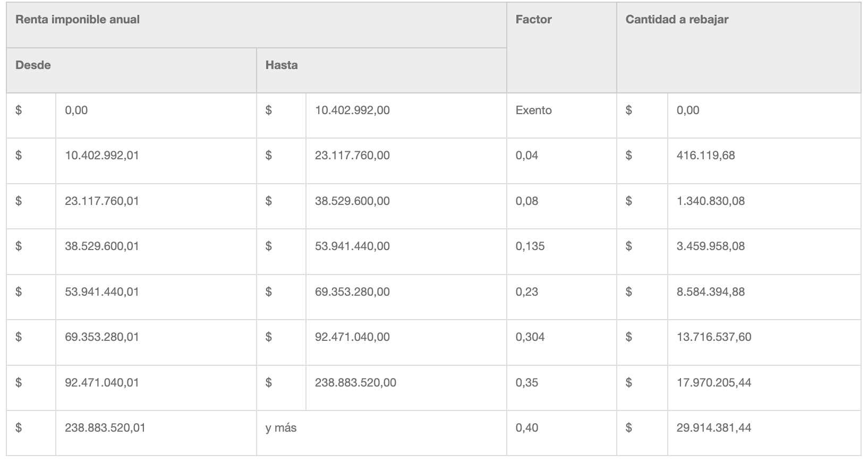Select the rebate amount 416.119,68
Image resolution: width=868 pixels, height=463 pixels.
pos(706,156)
